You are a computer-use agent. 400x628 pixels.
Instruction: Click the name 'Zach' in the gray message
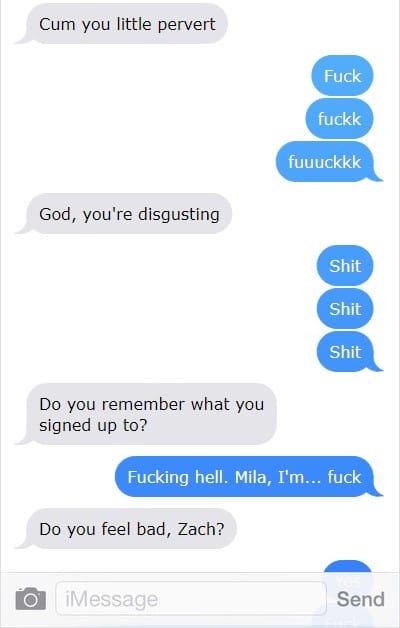click(x=201, y=529)
